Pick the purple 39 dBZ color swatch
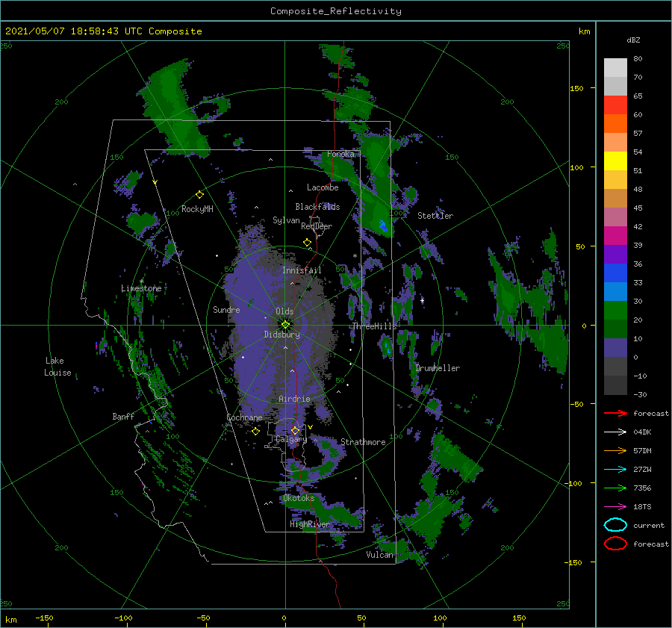This screenshot has height=628, width=672. (x=615, y=254)
